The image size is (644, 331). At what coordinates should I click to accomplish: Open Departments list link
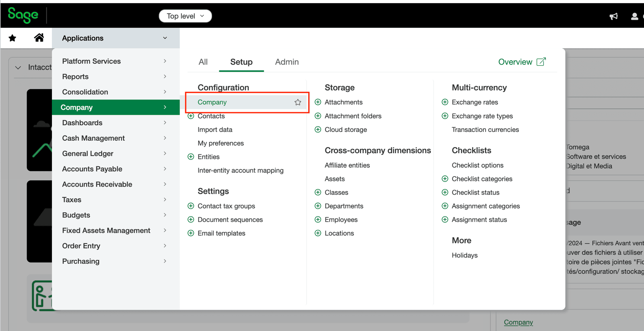pos(344,206)
